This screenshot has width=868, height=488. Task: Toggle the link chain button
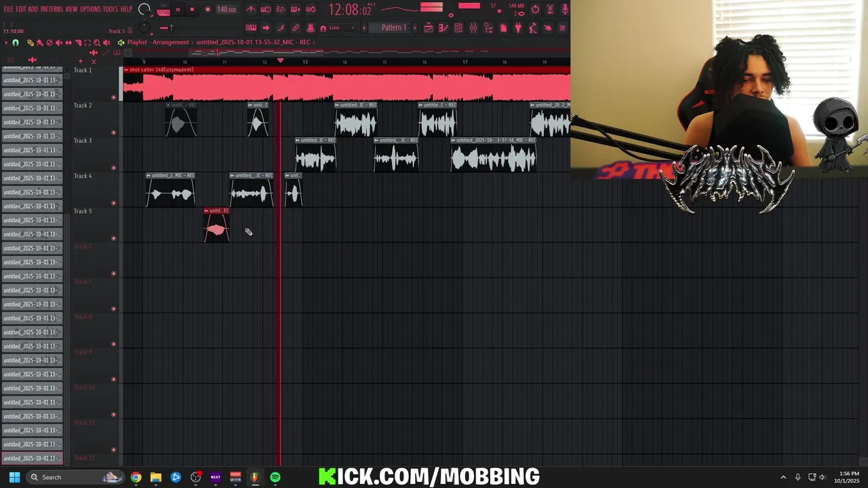(x=296, y=28)
